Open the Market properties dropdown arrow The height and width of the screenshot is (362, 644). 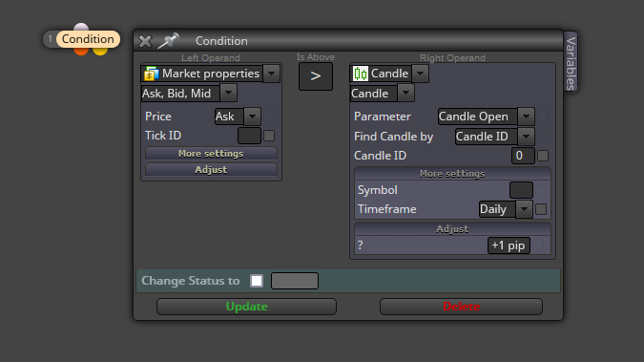click(x=272, y=74)
